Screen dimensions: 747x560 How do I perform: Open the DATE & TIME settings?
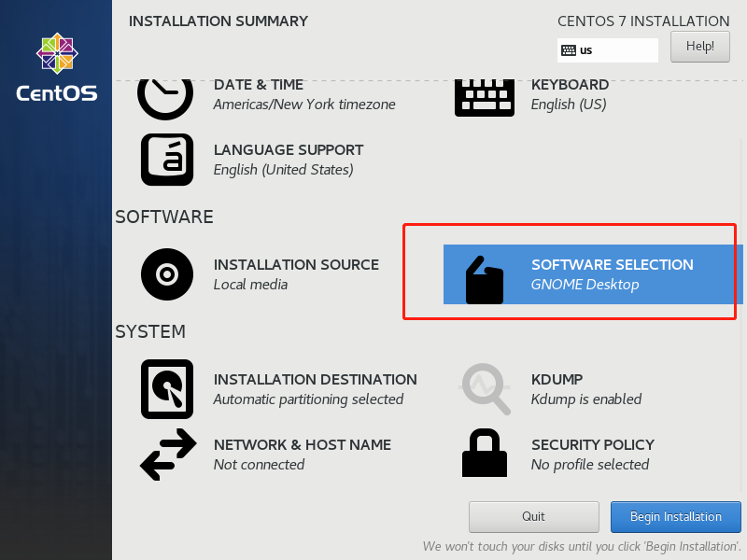click(x=259, y=85)
